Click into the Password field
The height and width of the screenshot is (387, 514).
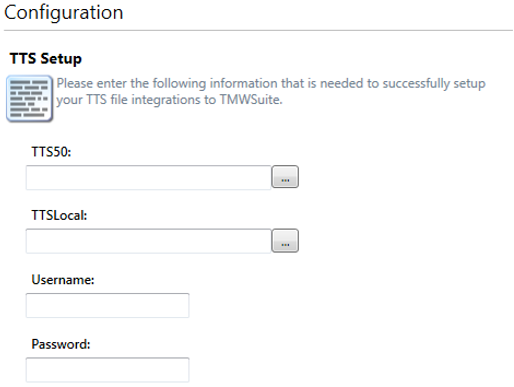coord(107,370)
